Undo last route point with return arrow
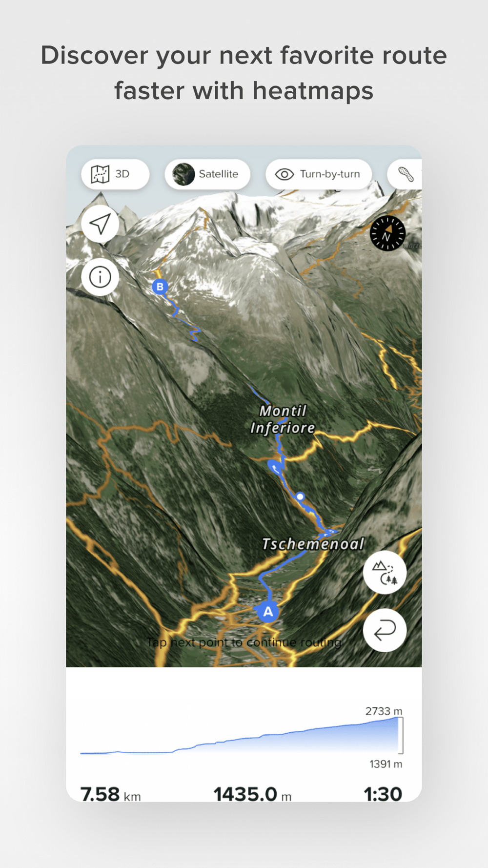This screenshot has width=488, height=868. point(385,630)
